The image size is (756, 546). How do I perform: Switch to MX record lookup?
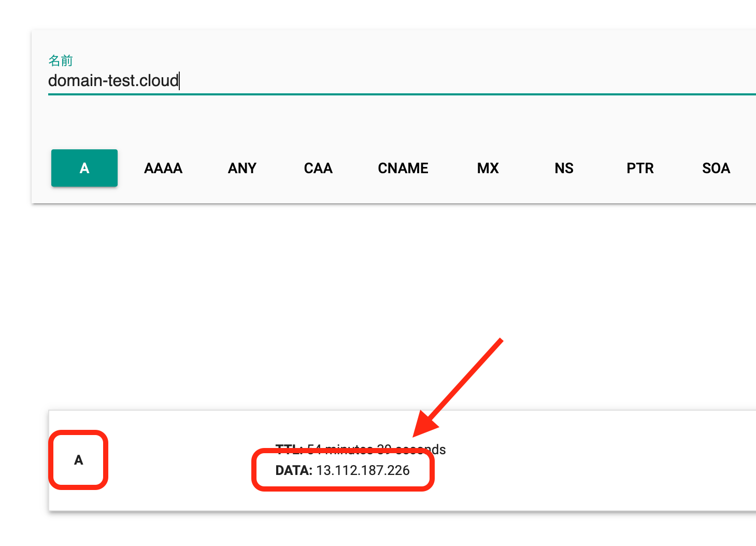click(x=488, y=168)
